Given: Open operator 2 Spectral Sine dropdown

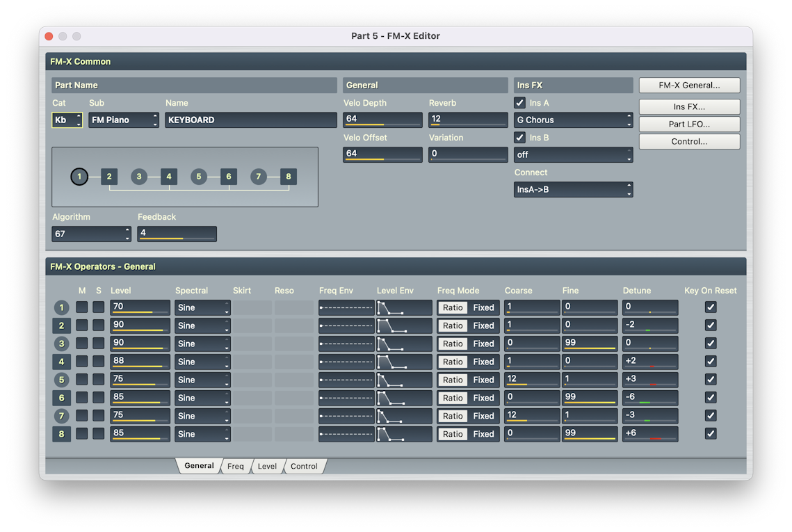Looking at the screenshot, I should (x=202, y=325).
